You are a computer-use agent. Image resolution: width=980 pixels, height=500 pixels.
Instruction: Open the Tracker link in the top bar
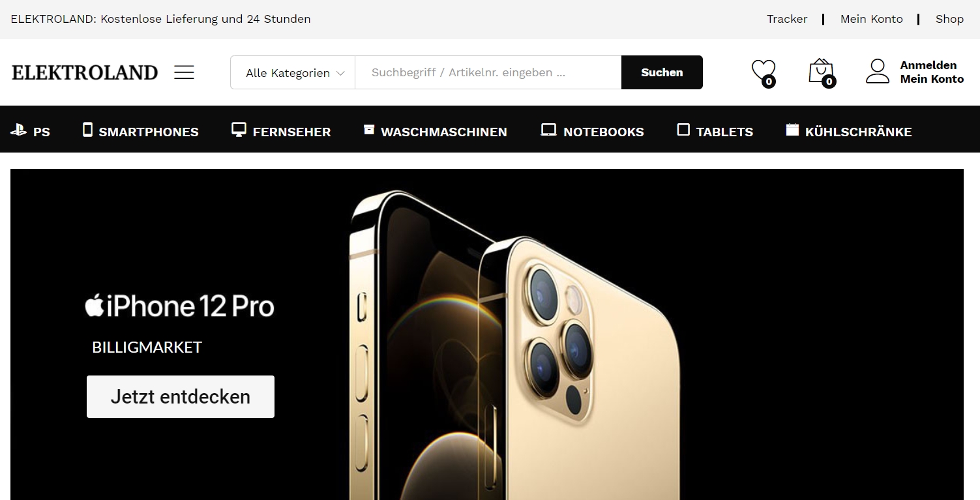(x=787, y=19)
